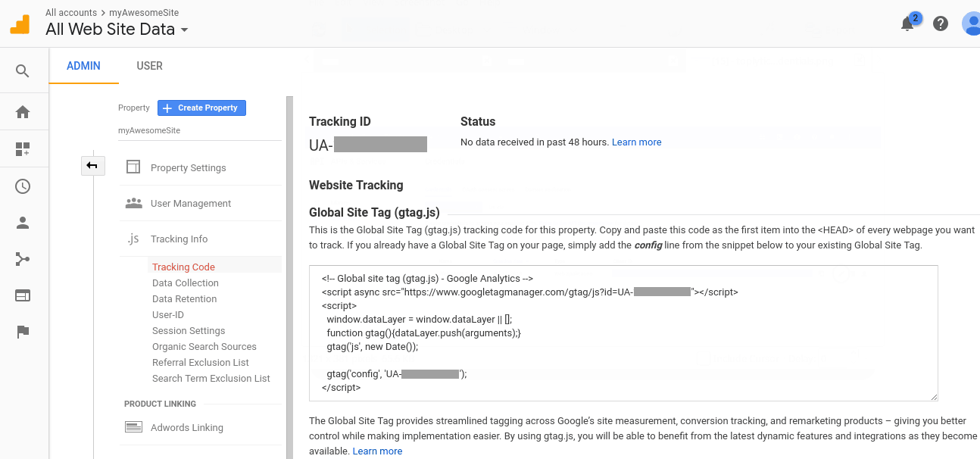This screenshot has height=459, width=980.
Task: Expand the All Web Site Data dropdown
Action: pos(185,30)
